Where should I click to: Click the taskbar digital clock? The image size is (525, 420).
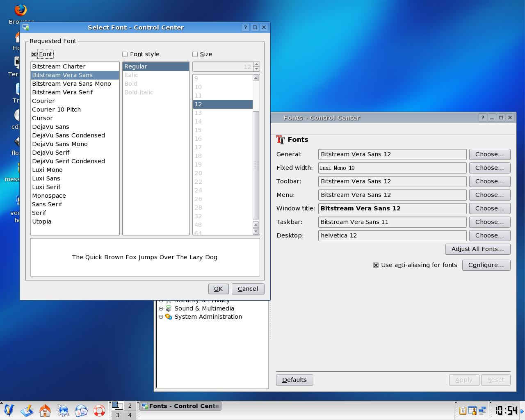coord(506,410)
